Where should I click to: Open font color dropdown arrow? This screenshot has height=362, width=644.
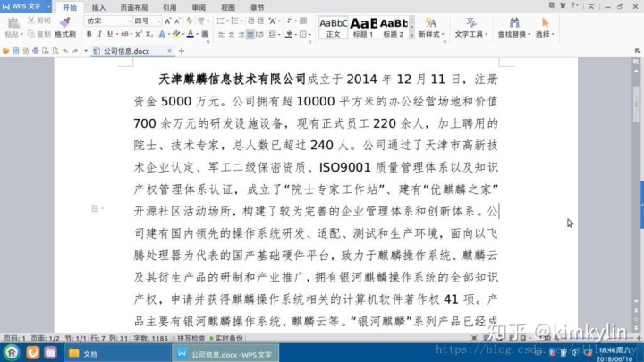pyautogui.click(x=197, y=35)
